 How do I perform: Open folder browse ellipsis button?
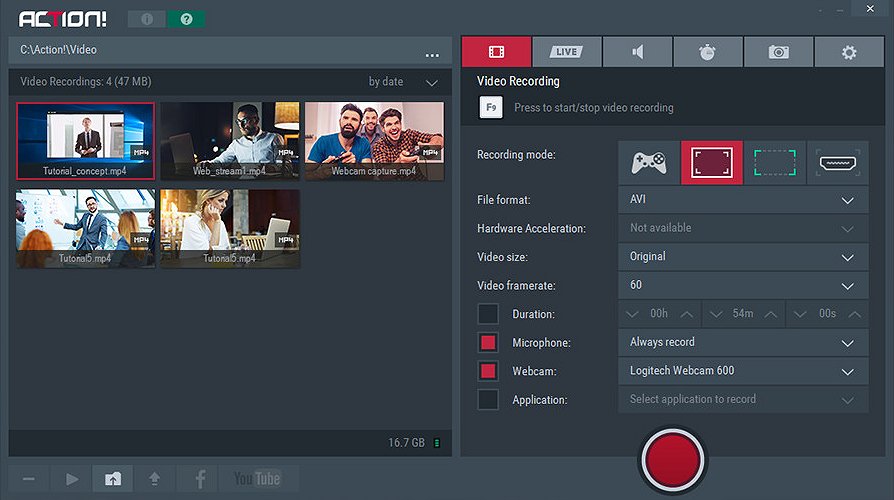pos(432,55)
